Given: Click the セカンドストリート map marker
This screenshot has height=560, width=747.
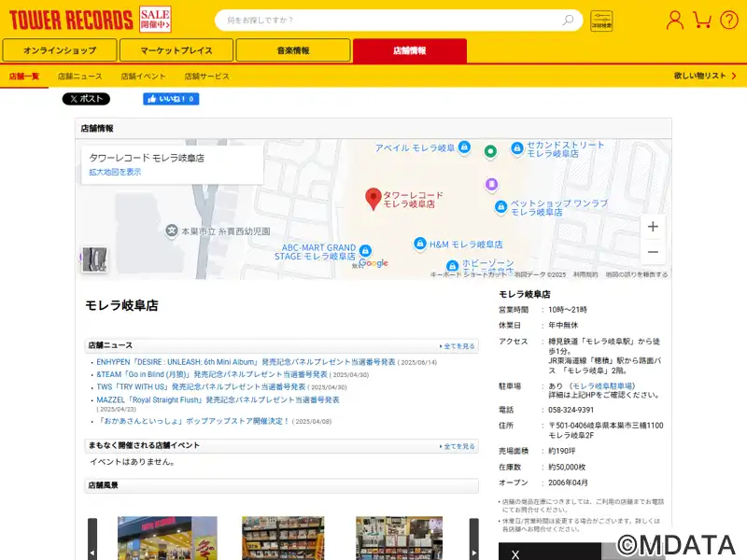Looking at the screenshot, I should pos(517,148).
